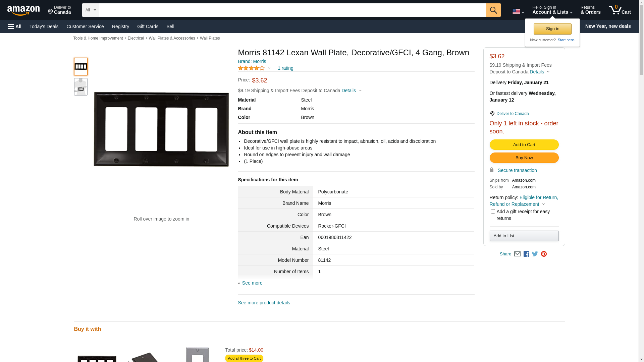
Task: Click into the search input field
Action: 292,10
